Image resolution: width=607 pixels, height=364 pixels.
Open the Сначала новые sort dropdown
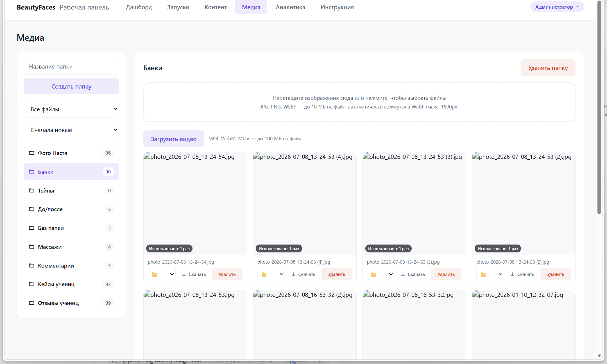point(71,130)
